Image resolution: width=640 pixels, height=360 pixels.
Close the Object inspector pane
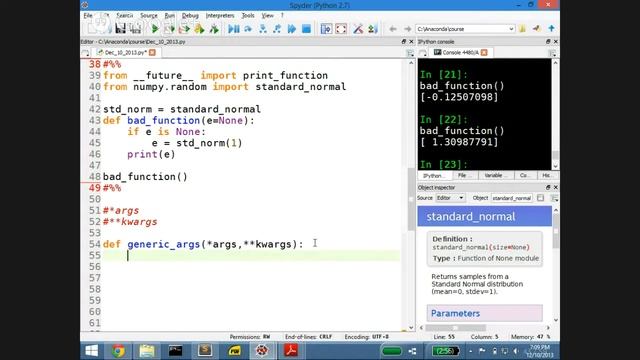point(556,187)
